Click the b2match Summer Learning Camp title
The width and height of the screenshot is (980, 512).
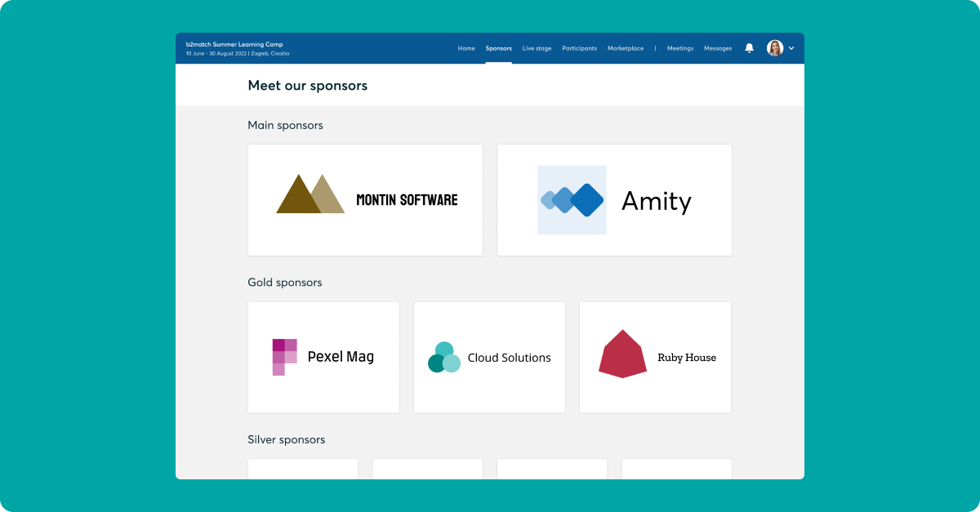tap(234, 44)
